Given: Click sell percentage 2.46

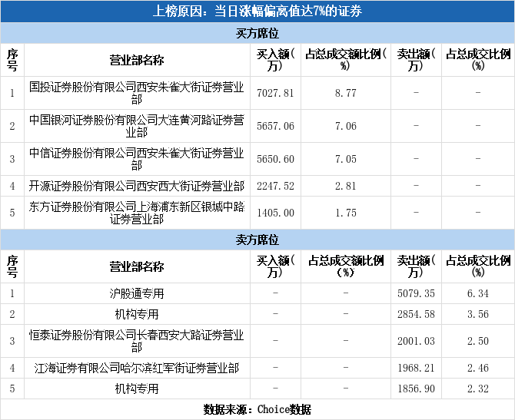Looking at the screenshot, I should pyautogui.click(x=478, y=368).
